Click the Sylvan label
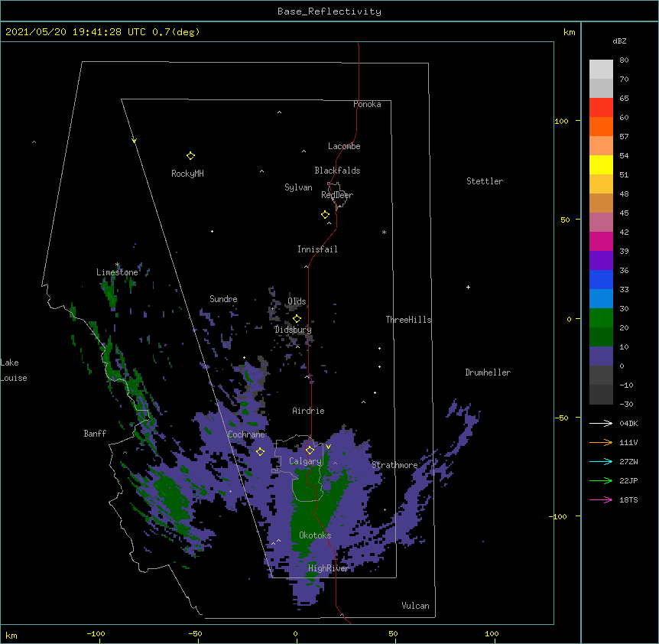The image size is (659, 644). pyautogui.click(x=298, y=187)
